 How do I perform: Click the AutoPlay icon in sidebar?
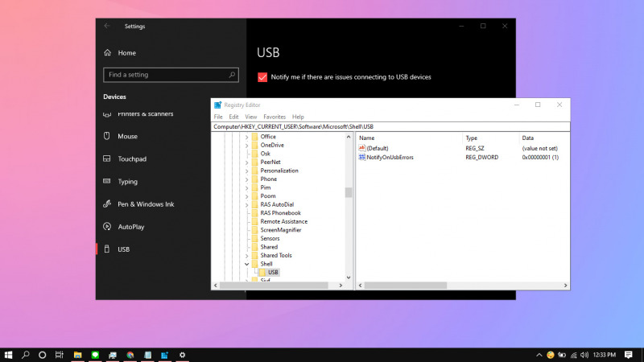pos(109,227)
